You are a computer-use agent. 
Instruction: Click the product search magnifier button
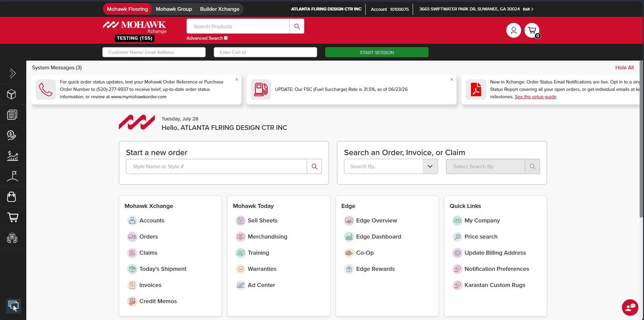(297, 26)
